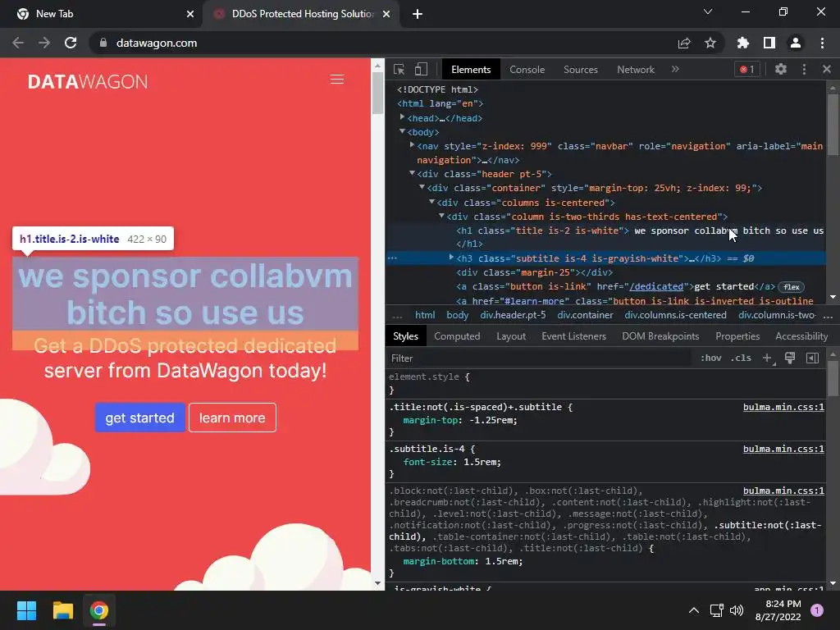This screenshot has height=630, width=840.
Task: Show hidden system tray icons
Action: [x=694, y=610]
